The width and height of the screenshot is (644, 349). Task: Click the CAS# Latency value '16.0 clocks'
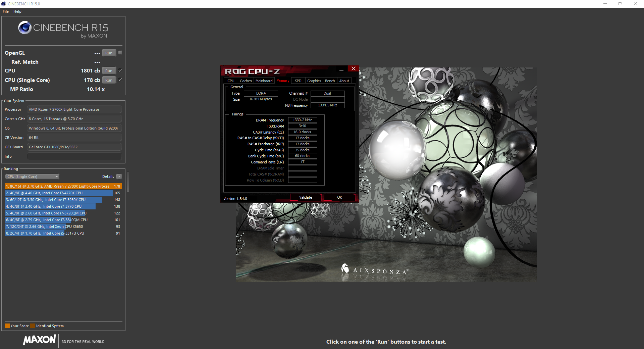coord(303,132)
